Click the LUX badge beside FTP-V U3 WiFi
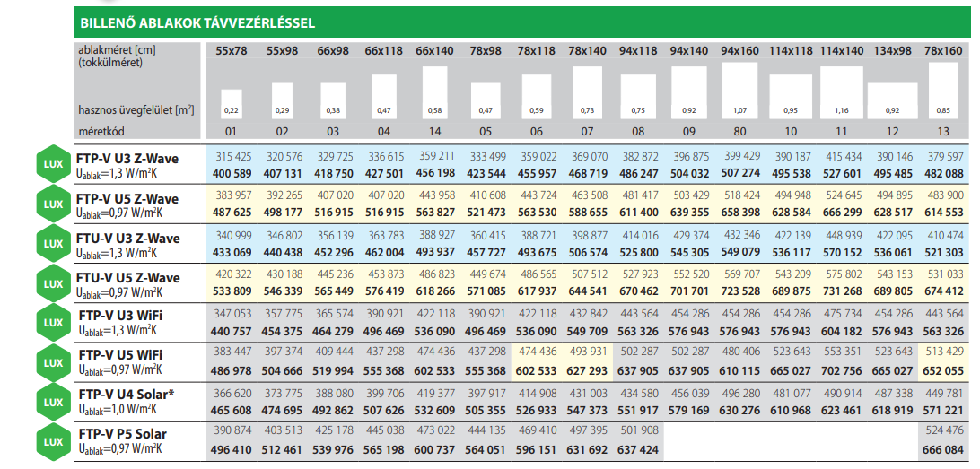The image size is (980, 469). click(54, 324)
